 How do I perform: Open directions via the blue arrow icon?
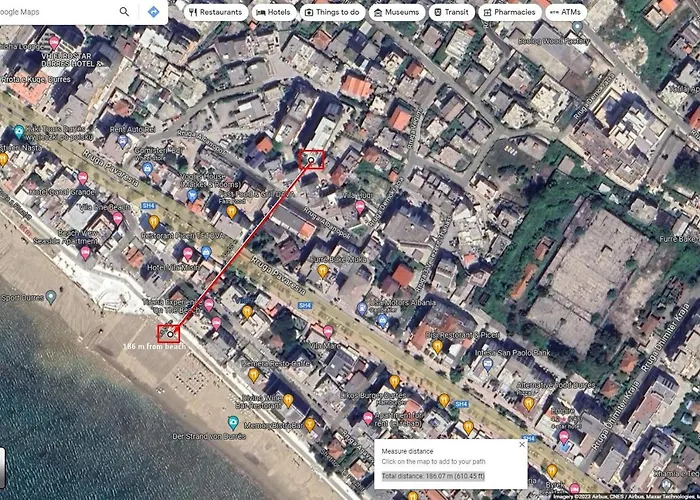(x=153, y=12)
